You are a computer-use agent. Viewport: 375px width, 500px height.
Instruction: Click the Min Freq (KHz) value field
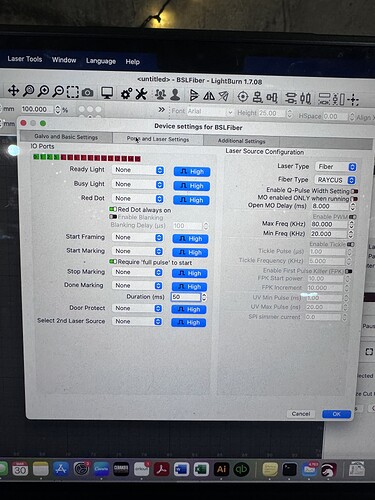coord(329,234)
